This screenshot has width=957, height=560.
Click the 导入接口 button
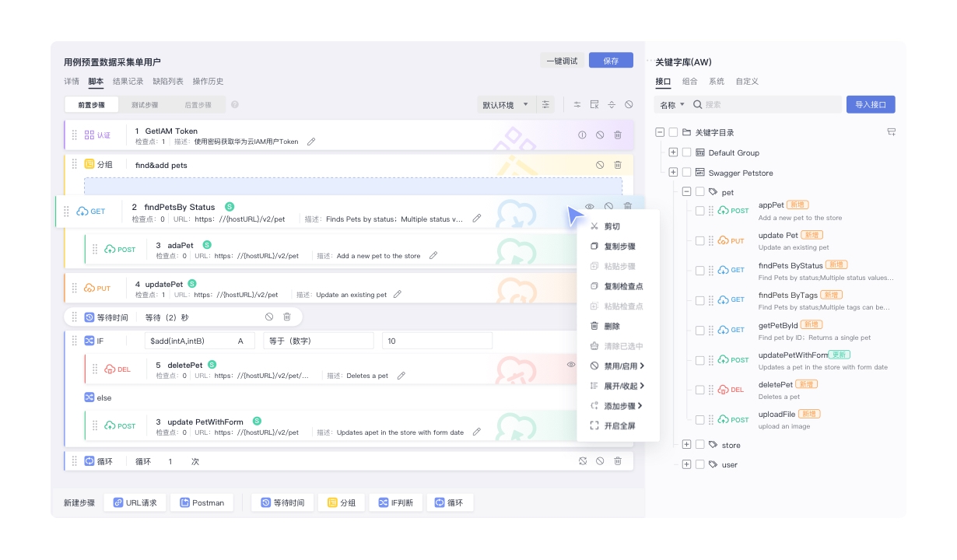tap(871, 104)
